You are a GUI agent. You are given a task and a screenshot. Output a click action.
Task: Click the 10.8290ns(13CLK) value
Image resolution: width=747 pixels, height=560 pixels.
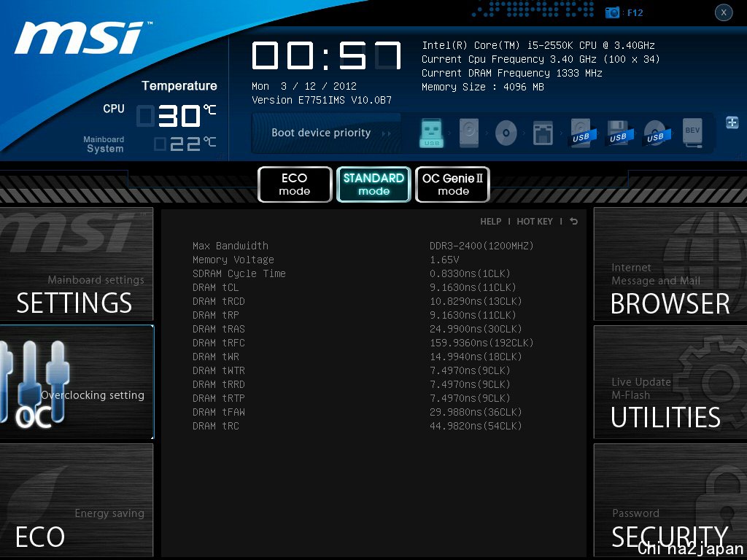pos(476,301)
